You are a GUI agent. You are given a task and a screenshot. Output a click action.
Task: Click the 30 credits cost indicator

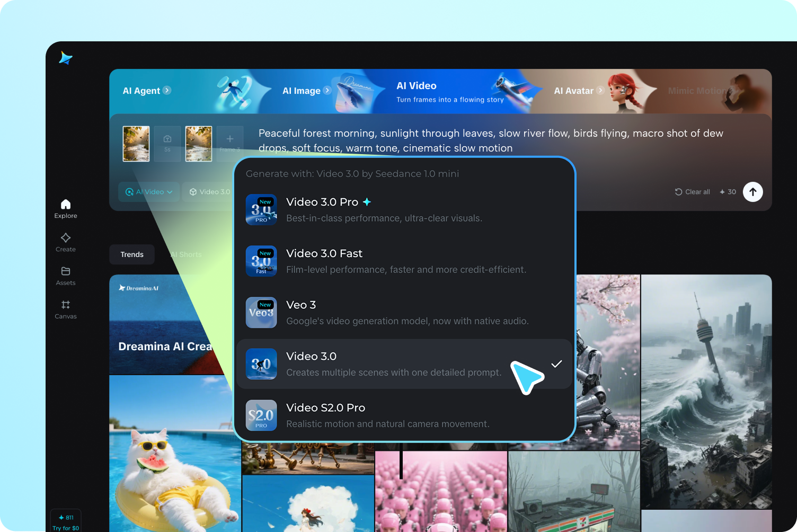[x=728, y=192]
